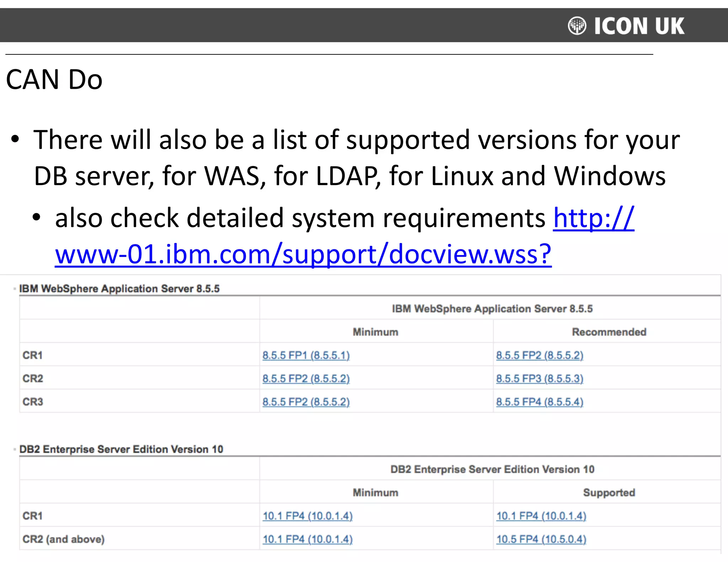Open CR3 recommended link 8.5.5 FP4 (8.5.5.4)
Viewport: 728px width, 562px height.
[x=540, y=402]
